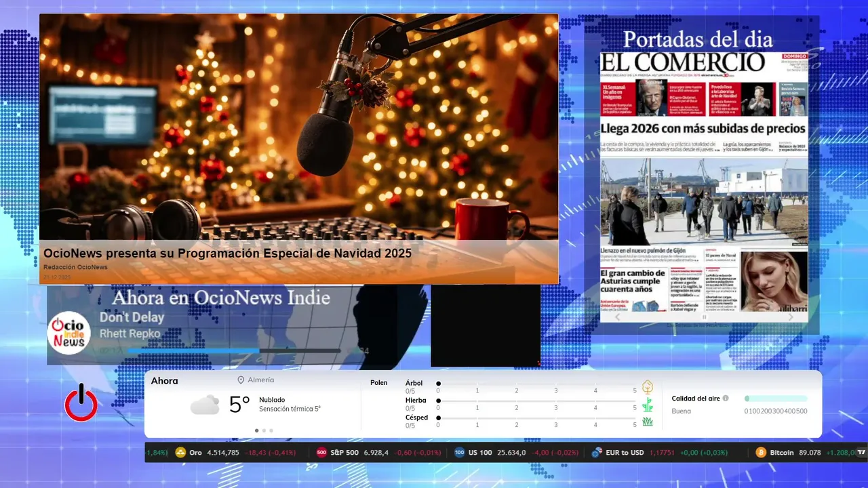Pause the newspaper cover slideshow
This screenshot has width=868, height=488.
click(x=704, y=317)
